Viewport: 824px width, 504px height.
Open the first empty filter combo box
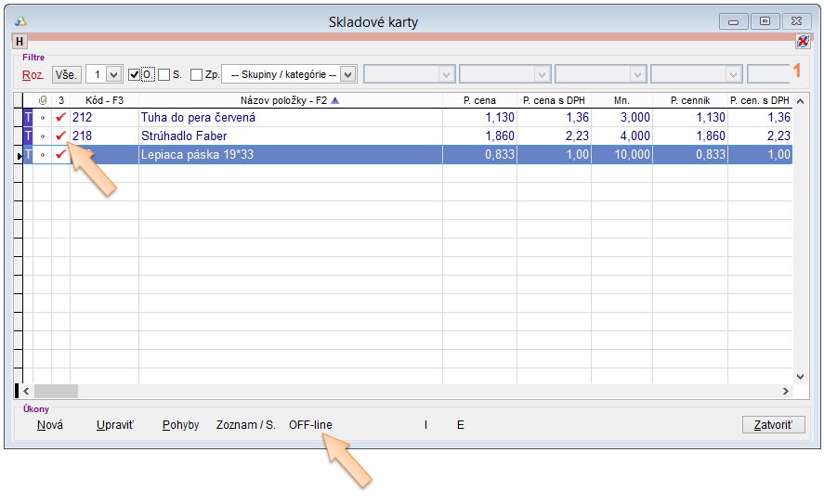coord(446,74)
